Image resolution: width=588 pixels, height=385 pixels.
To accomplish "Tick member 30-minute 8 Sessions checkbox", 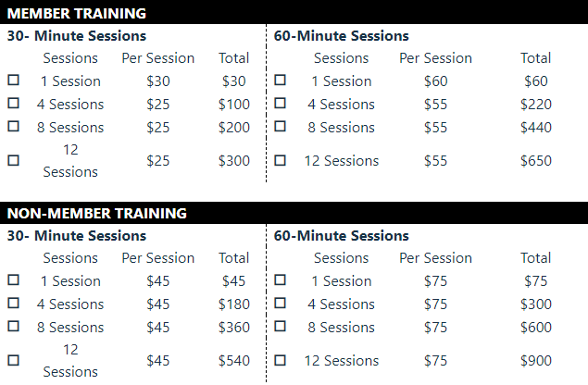I will 13,127.
